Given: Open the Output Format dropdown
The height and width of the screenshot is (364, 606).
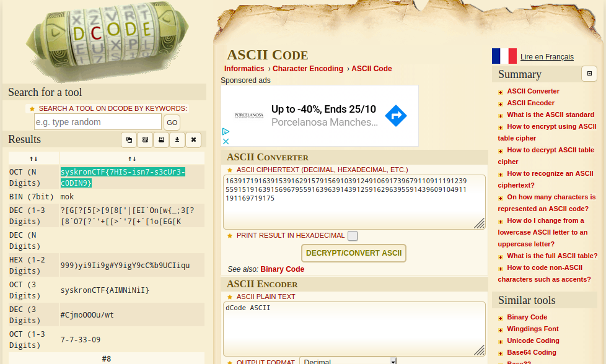Looking at the screenshot, I should tap(348, 362).
